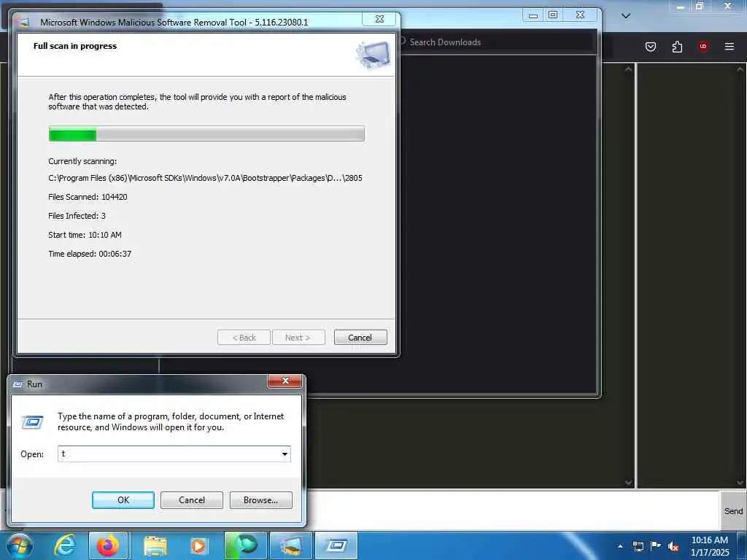Screen dimensions: 747x560
Task: Cancel the malicious software full scan
Action: tap(360, 338)
